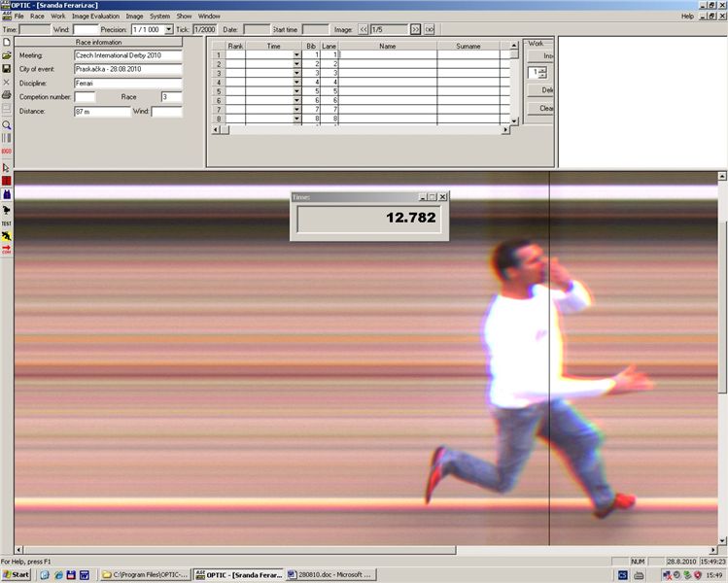The width and height of the screenshot is (728, 583).
Task: Switch to 280810.doc Microsoft Word taskbar button
Action: [330, 574]
